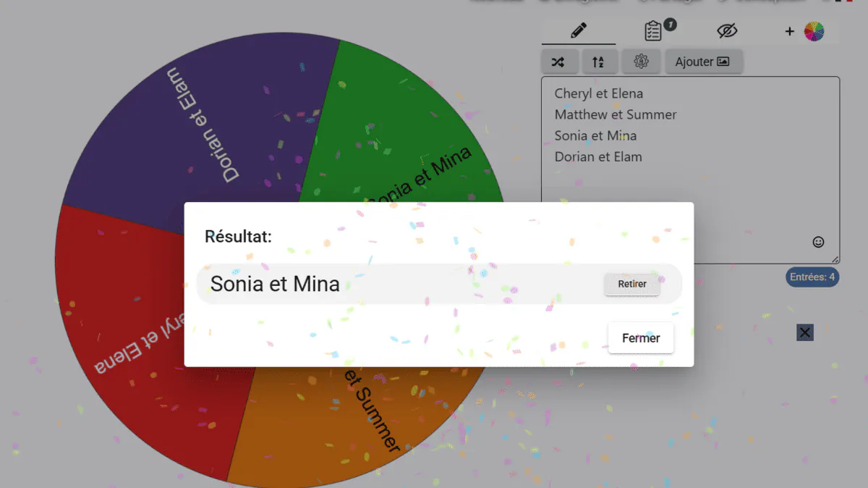Shuffle the entries
Viewport: 868px width, 488px height.
[558, 62]
